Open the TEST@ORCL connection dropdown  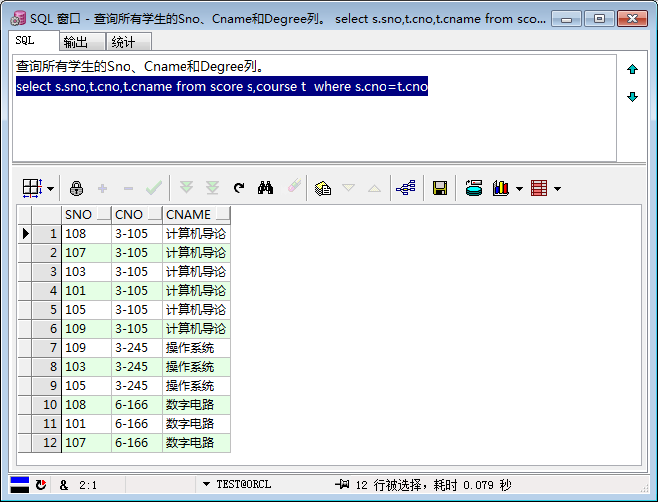206,484
